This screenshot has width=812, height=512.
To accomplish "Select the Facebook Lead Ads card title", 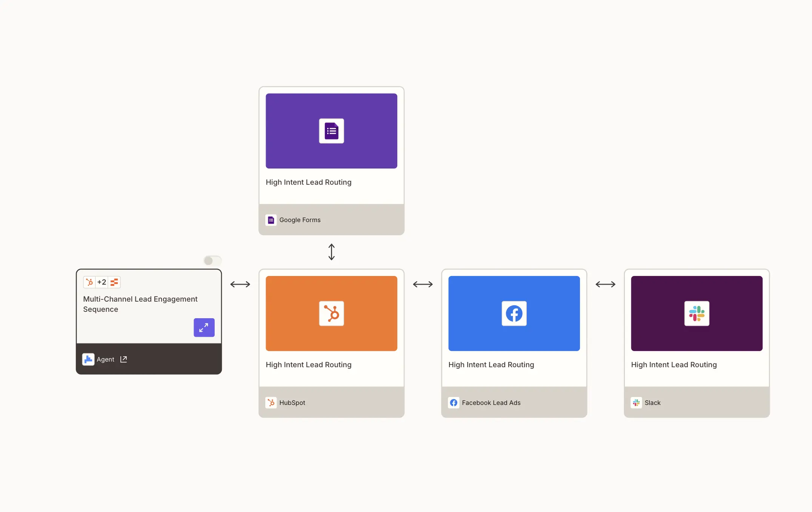I will (x=491, y=365).
